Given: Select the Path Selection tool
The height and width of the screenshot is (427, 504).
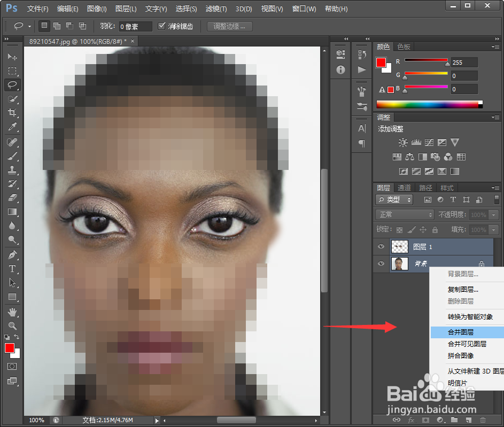Looking at the screenshot, I should [x=12, y=283].
